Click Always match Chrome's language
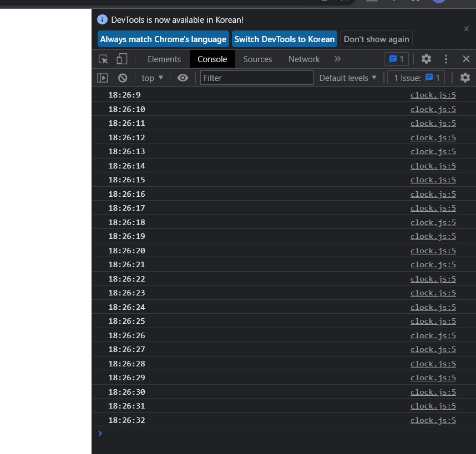 tap(163, 39)
